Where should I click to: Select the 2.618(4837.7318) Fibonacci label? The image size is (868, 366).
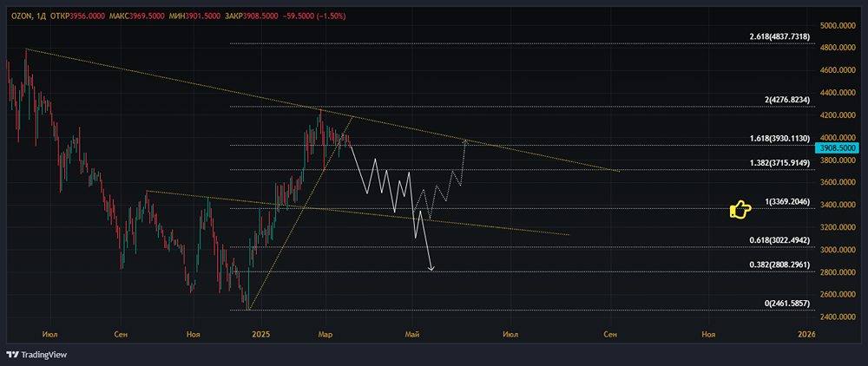[x=780, y=37]
